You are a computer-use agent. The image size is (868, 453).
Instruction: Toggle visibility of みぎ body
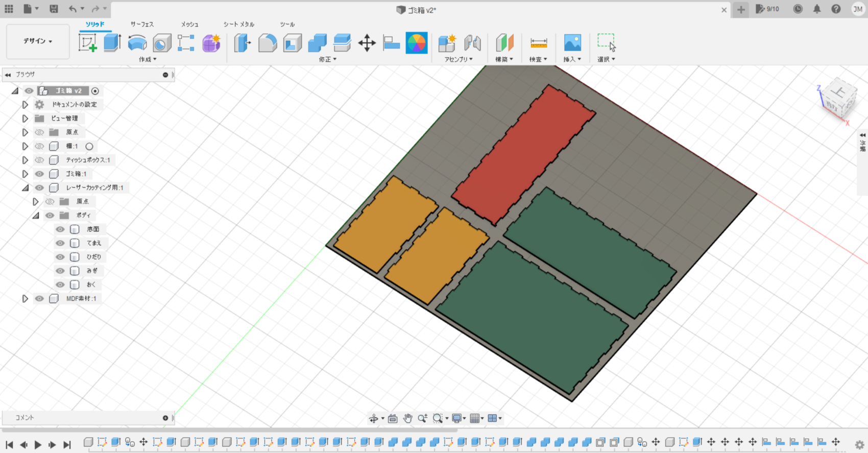(x=60, y=271)
